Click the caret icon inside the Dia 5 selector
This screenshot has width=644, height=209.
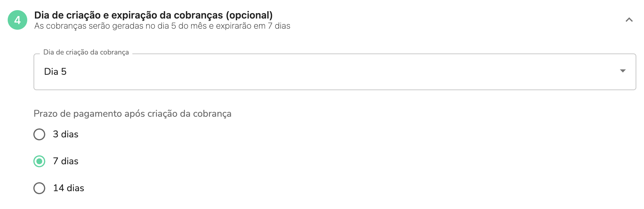pyautogui.click(x=623, y=72)
